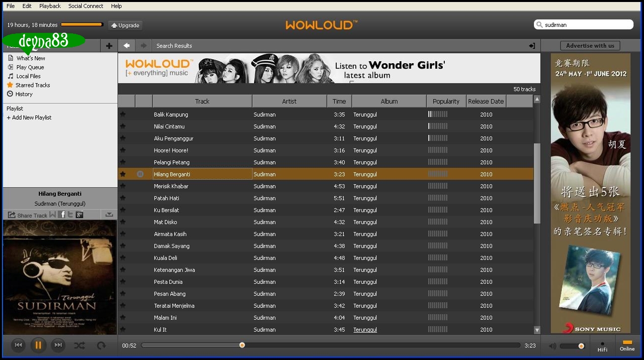The width and height of the screenshot is (644, 360).
Task: Open Starred Tracks in sidebar
Action: 32,85
